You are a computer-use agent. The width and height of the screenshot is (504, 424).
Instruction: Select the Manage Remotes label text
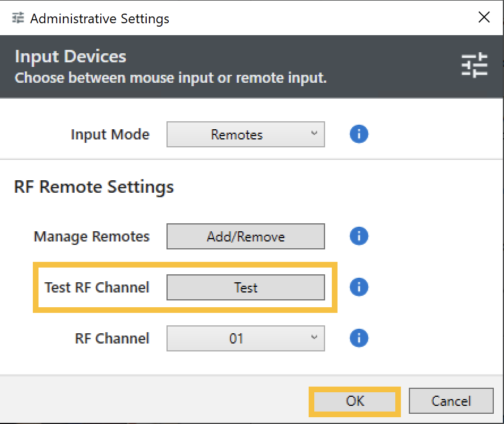click(92, 236)
